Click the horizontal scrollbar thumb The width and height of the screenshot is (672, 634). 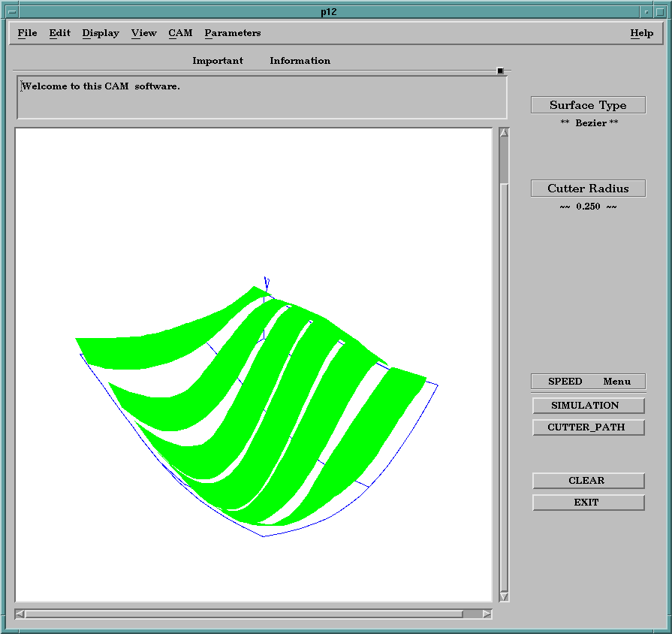(244, 614)
